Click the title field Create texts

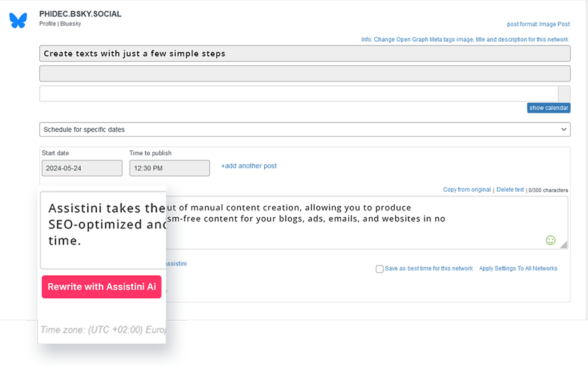coord(305,54)
